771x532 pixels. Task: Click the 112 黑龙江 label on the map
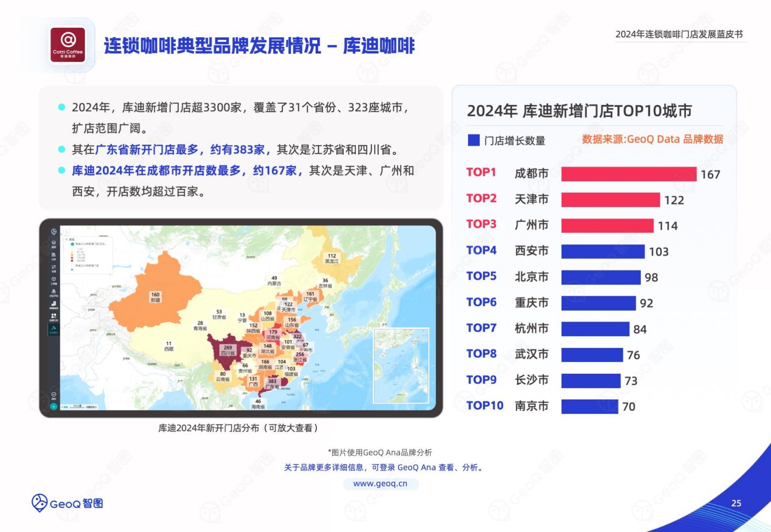click(x=332, y=258)
